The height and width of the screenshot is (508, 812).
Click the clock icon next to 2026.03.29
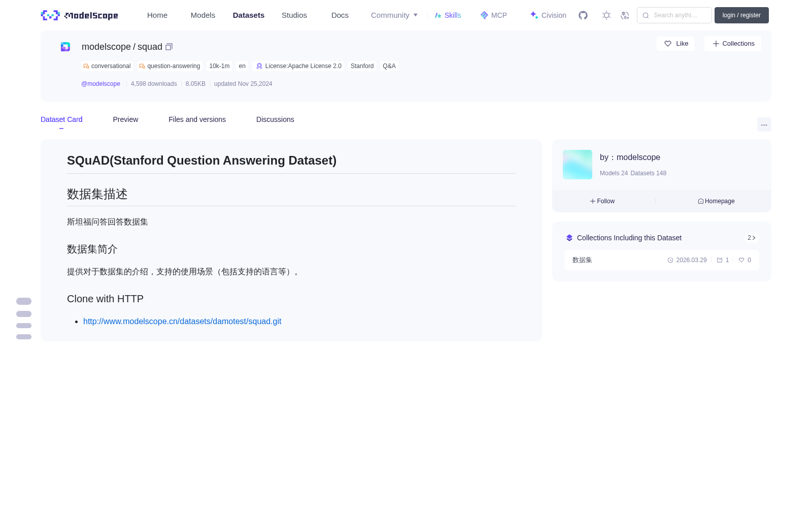tap(670, 260)
